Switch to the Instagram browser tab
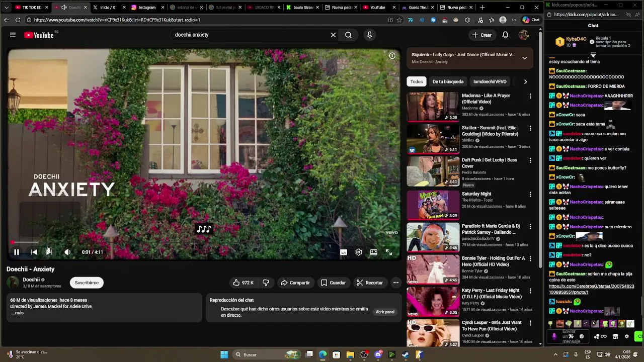The image size is (644, 362). (x=146, y=8)
